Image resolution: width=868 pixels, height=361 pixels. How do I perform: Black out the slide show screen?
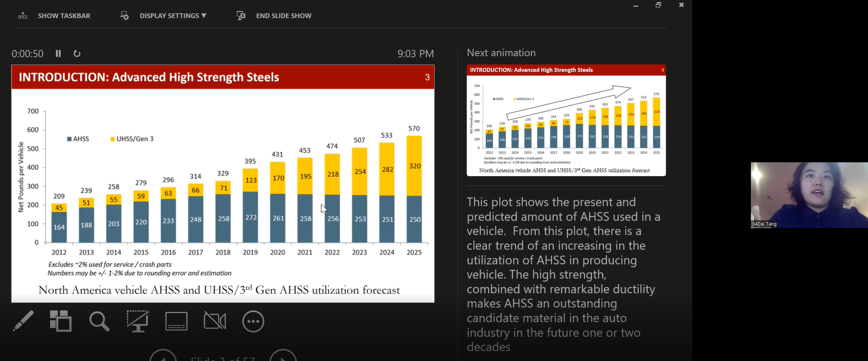tap(138, 321)
